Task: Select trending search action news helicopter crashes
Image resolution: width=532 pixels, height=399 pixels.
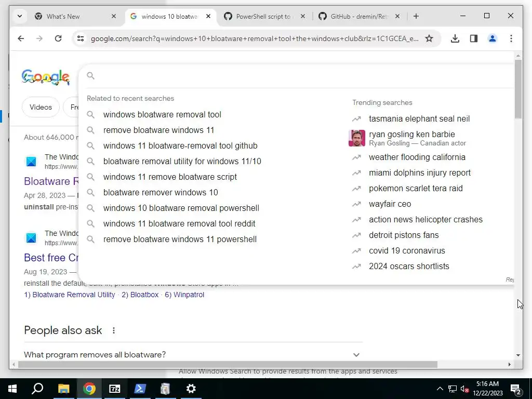Action: (x=425, y=220)
